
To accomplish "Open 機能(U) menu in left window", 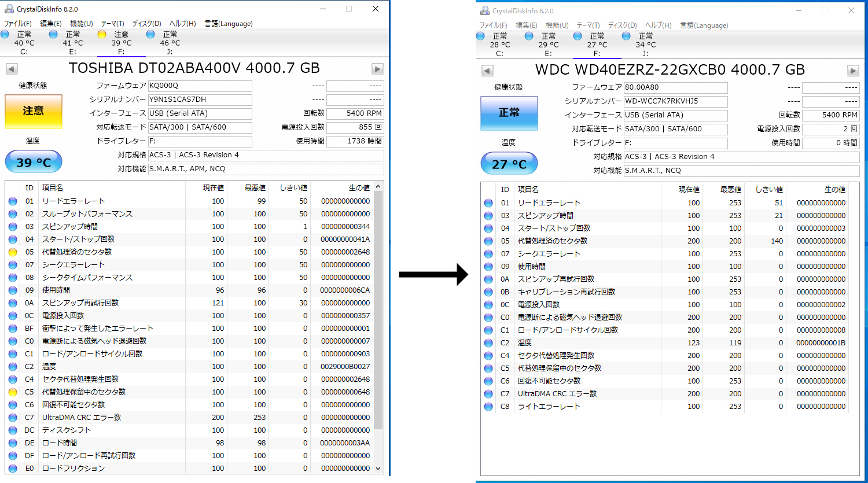I will click(82, 24).
